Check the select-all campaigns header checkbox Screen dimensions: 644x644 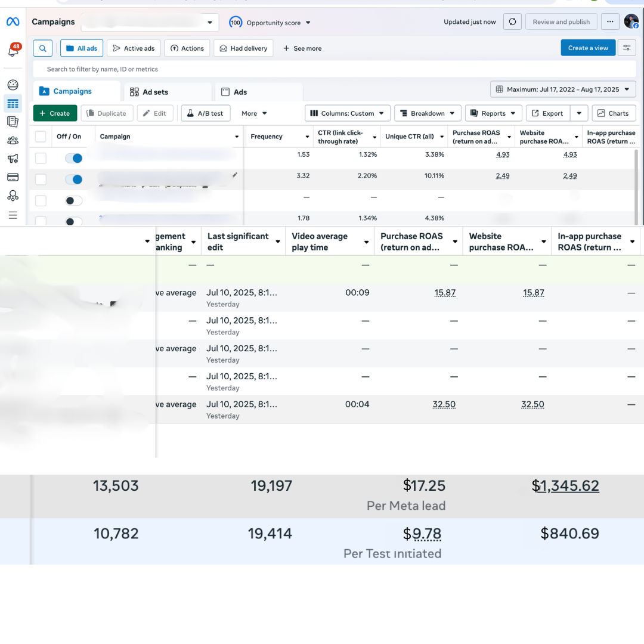pos(41,137)
